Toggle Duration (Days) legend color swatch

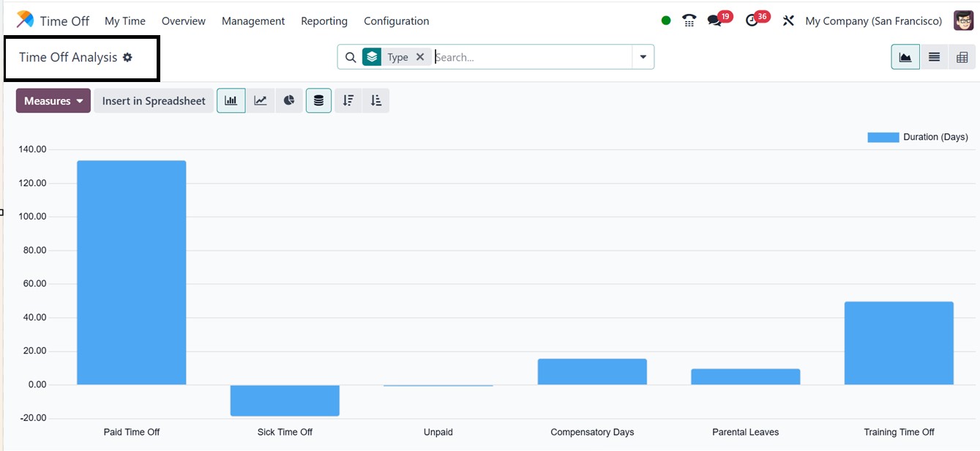pyautogui.click(x=883, y=137)
